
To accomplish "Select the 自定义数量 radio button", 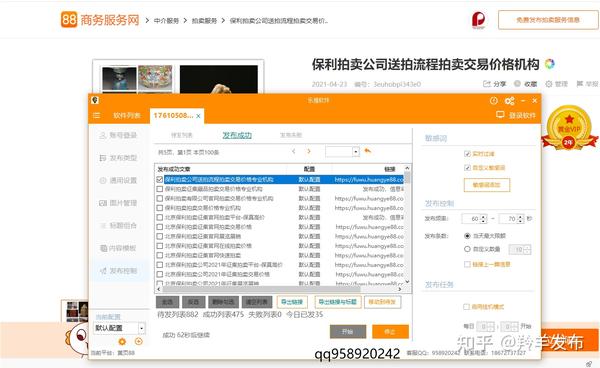I will [467, 249].
